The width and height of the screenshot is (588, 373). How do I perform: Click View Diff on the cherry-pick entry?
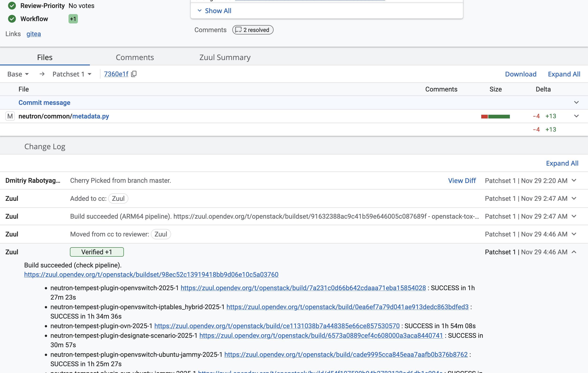[x=462, y=181]
